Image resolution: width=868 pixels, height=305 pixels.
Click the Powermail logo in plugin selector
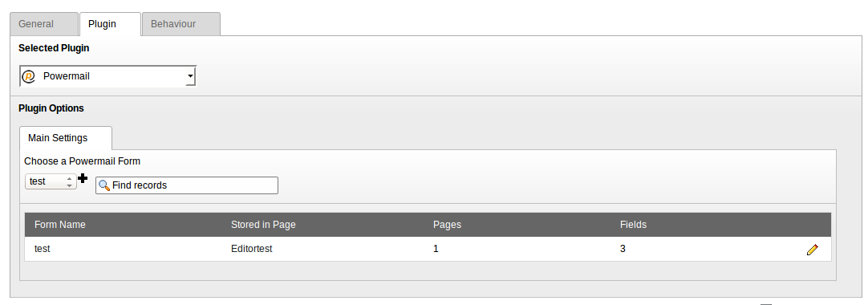tap(29, 76)
